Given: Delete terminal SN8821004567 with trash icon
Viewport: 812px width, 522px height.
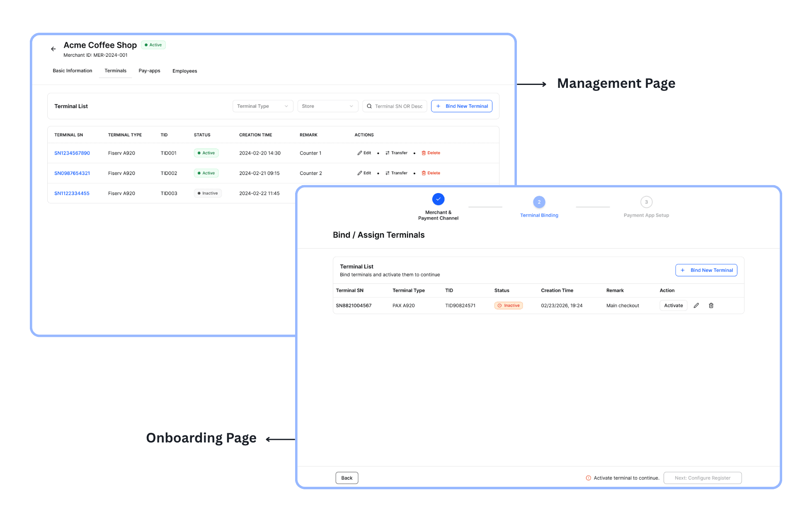Looking at the screenshot, I should point(711,306).
